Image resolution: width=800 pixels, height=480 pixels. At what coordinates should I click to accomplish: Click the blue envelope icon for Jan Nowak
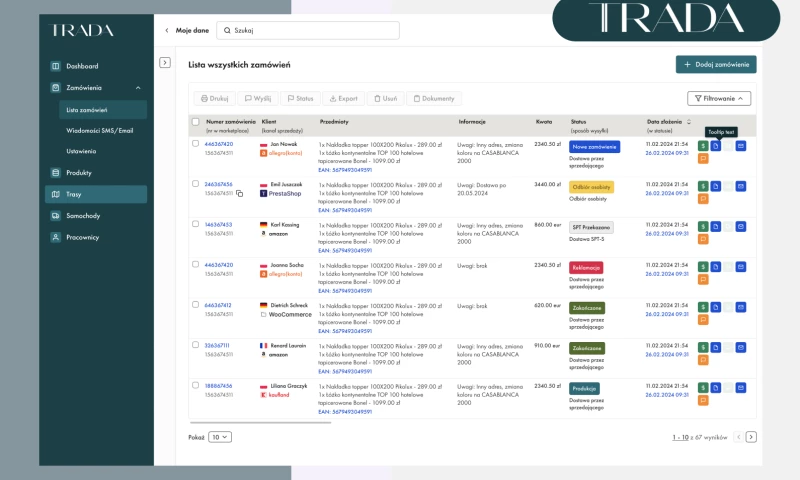pos(741,146)
